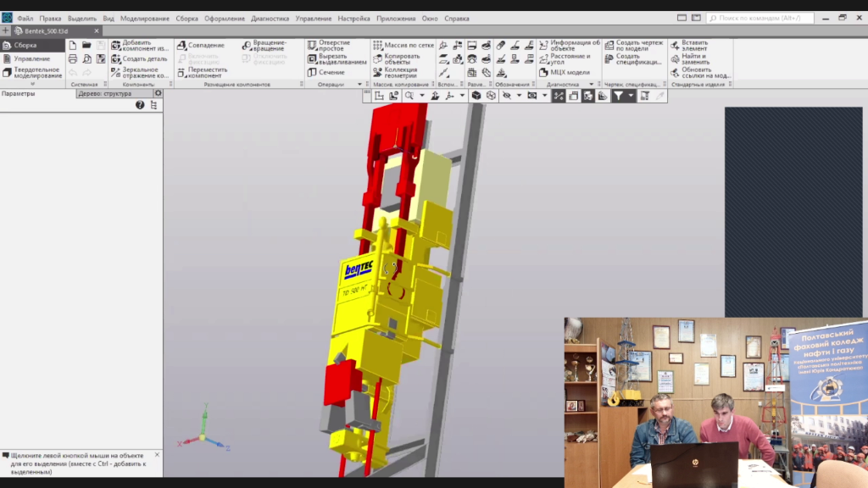Toggle the hide-objects eye icon in view toolbar
868x488 pixels.
click(x=507, y=96)
